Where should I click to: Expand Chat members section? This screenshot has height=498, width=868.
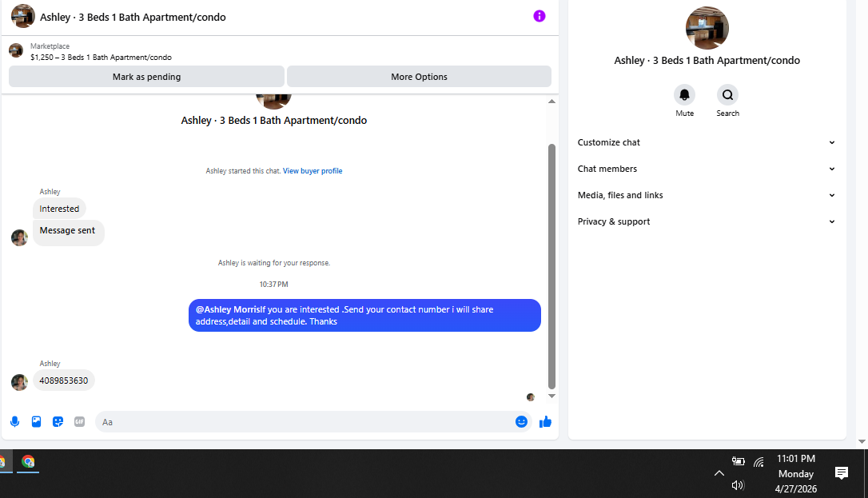(x=707, y=169)
